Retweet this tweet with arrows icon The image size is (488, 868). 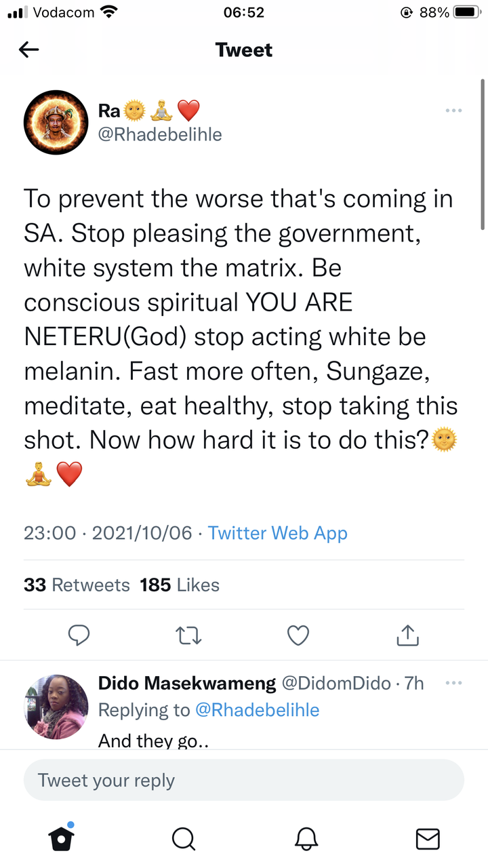click(189, 635)
